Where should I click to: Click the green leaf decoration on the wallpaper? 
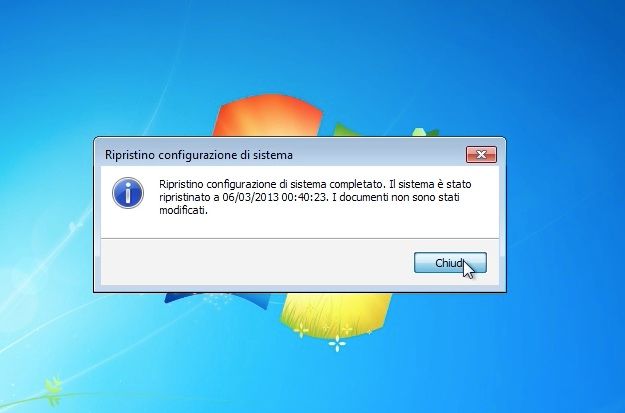coord(53,385)
